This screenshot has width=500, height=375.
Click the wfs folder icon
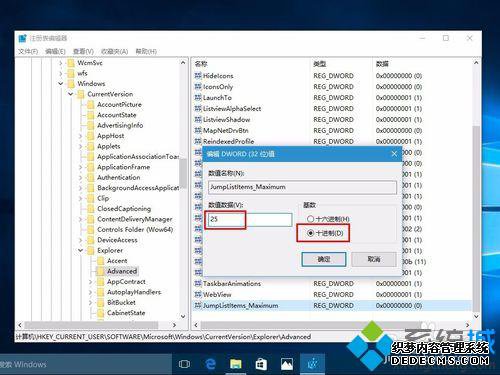click(71, 73)
